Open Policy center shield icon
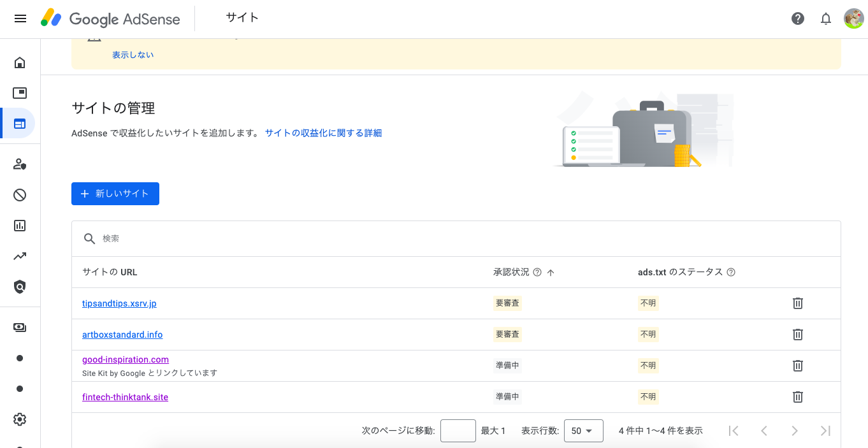 (x=20, y=287)
